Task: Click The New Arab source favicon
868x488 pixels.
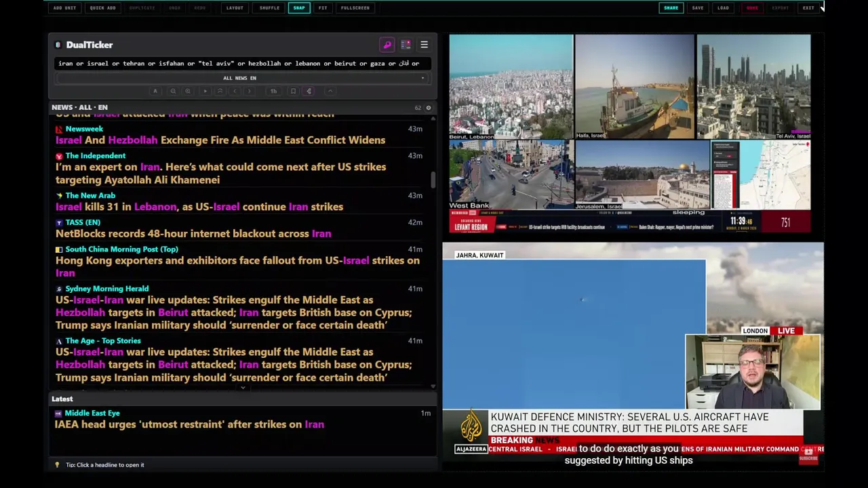Action: pyautogui.click(x=59, y=196)
